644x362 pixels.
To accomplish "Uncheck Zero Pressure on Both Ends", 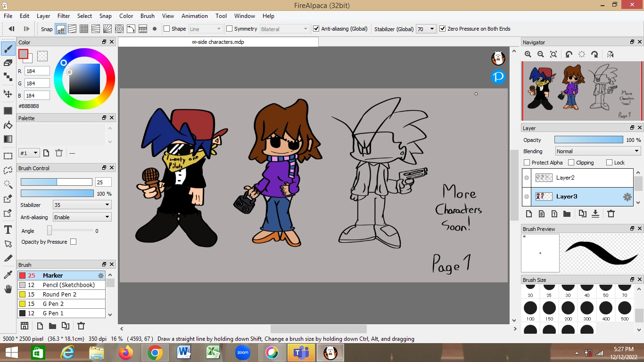I will pos(442,28).
